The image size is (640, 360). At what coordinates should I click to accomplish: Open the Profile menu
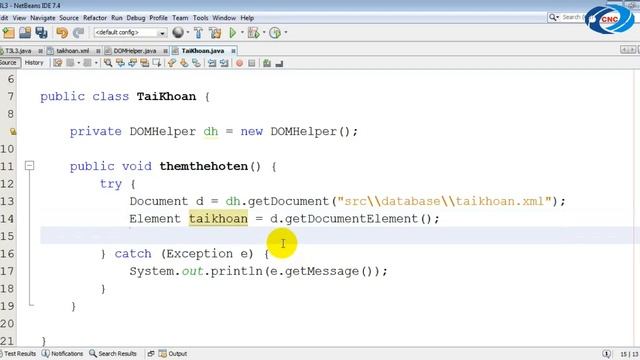pos(158,18)
